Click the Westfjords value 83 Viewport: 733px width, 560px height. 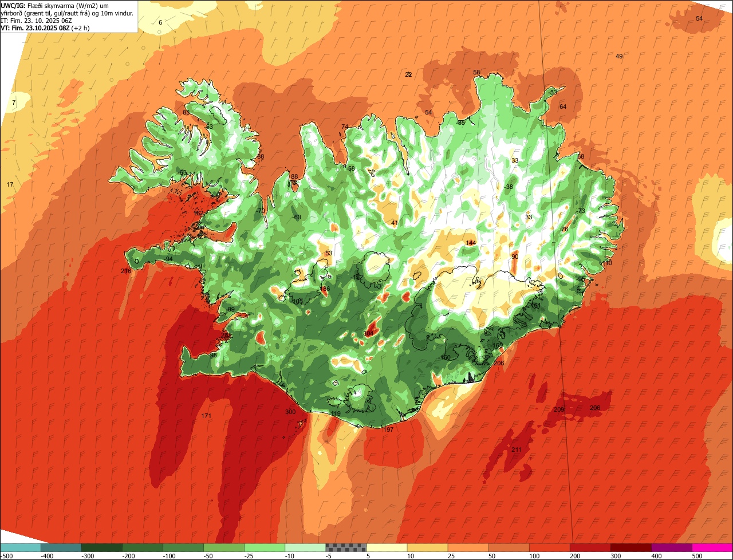tap(186, 112)
